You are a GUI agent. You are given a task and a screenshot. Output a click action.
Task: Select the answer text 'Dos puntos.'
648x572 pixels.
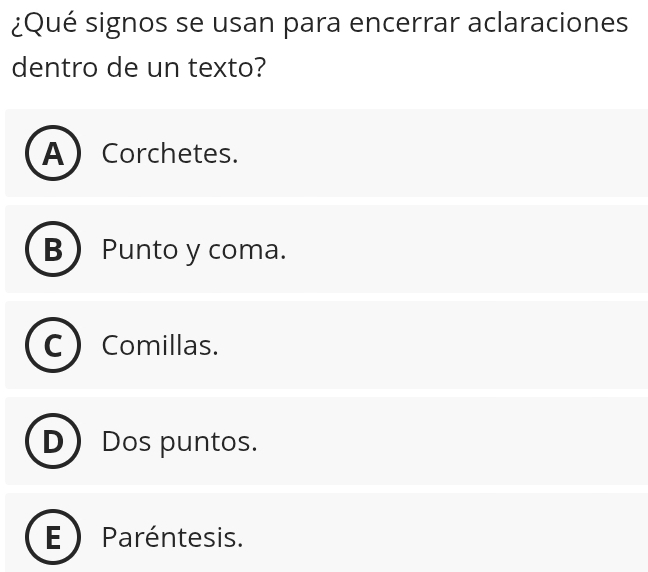coord(179,442)
